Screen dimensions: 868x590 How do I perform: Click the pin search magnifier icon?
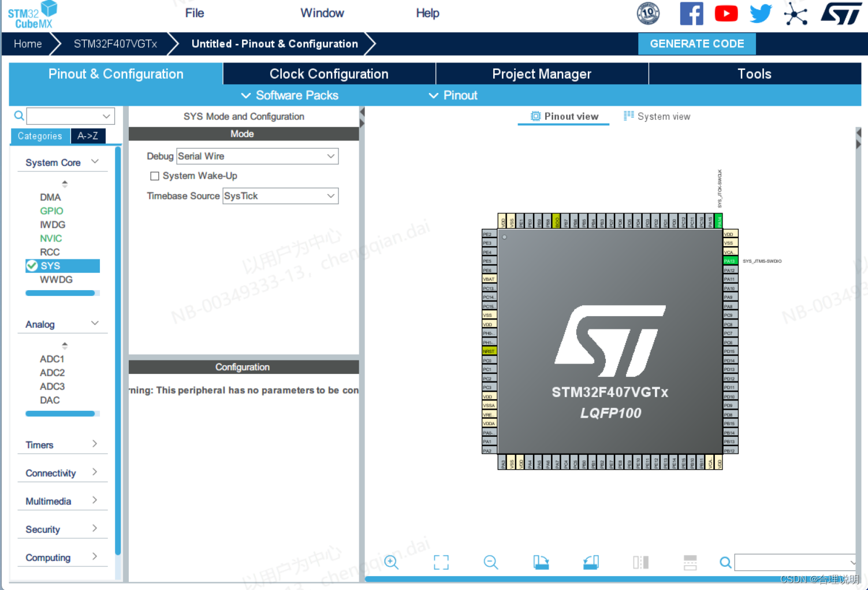[x=726, y=562]
